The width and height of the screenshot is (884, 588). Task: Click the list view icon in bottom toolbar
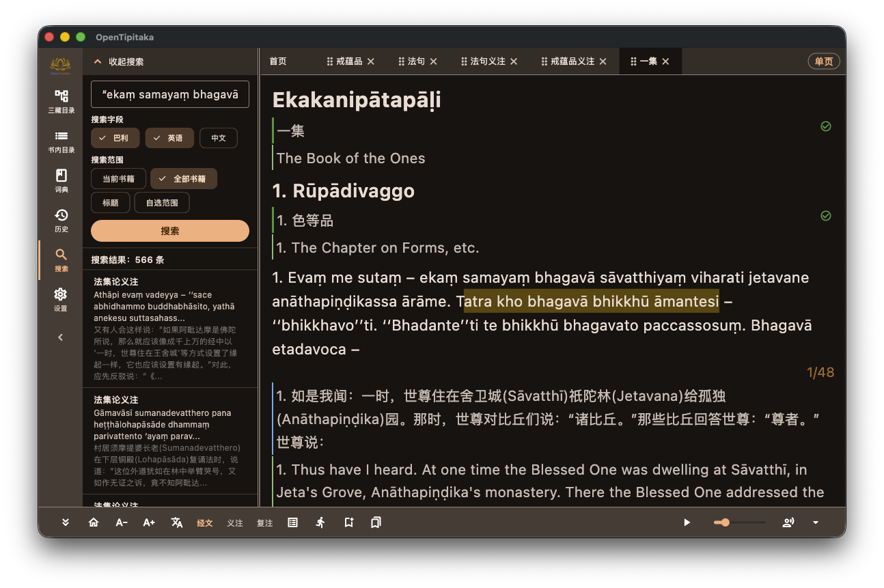point(292,522)
